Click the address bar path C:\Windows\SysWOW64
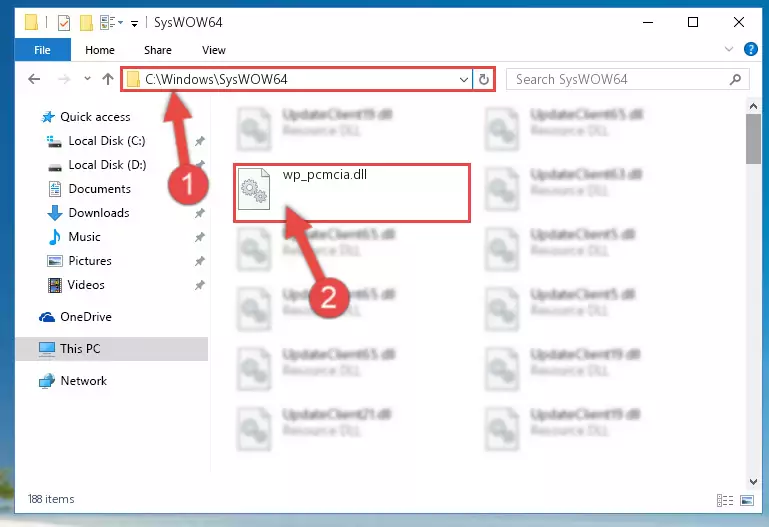The height and width of the screenshot is (527, 769). (216, 79)
